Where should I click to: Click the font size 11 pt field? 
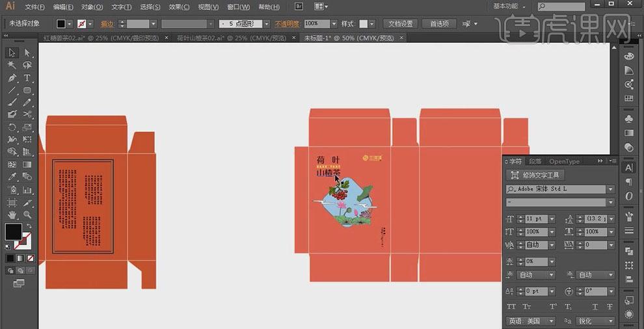(x=531, y=219)
